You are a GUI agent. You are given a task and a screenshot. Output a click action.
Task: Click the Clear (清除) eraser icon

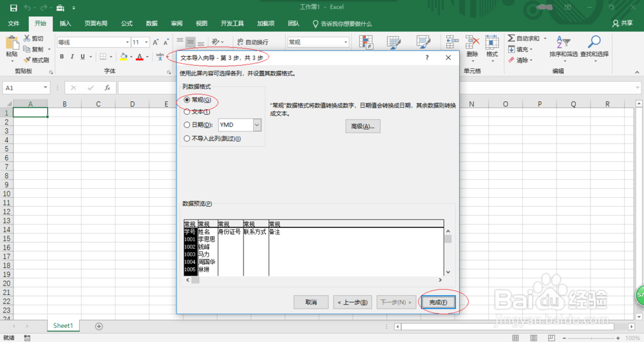coord(511,60)
